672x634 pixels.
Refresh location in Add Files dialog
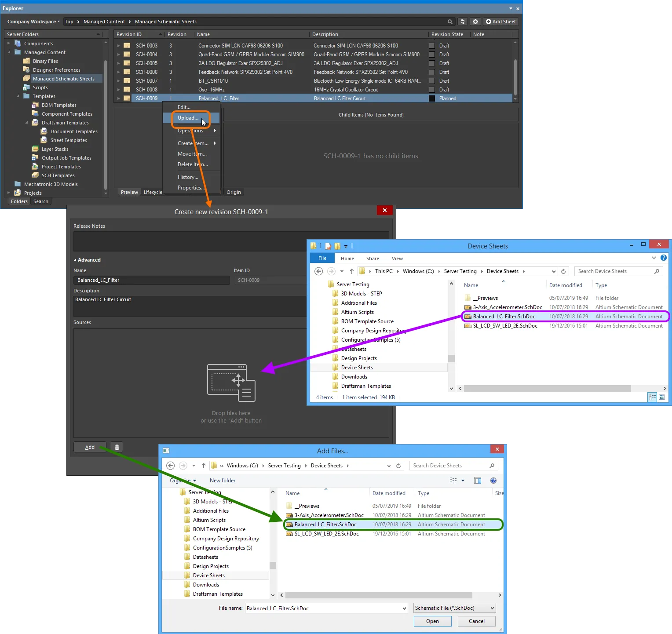[398, 466]
